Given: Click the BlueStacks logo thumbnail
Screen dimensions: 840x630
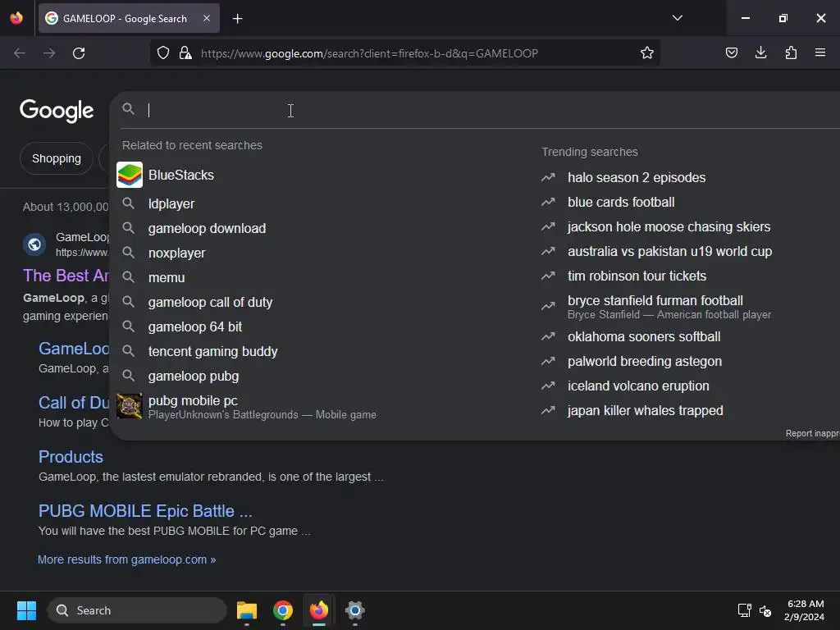Looking at the screenshot, I should point(130,176).
